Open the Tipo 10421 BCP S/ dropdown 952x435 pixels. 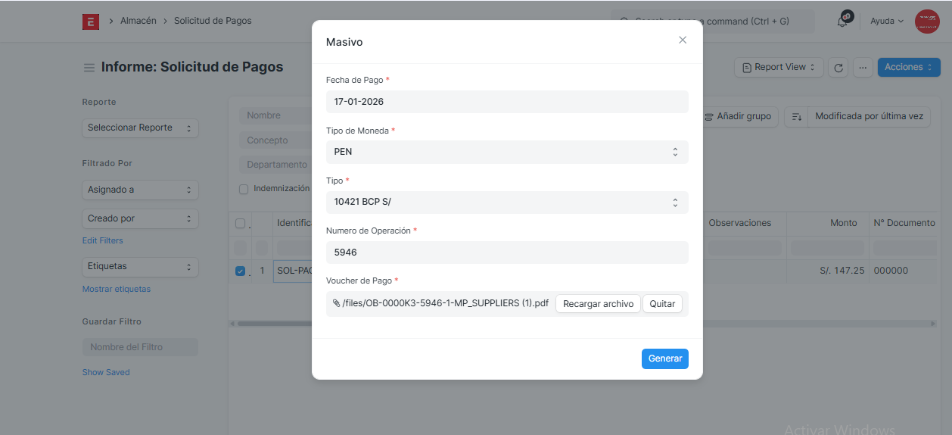(x=507, y=202)
